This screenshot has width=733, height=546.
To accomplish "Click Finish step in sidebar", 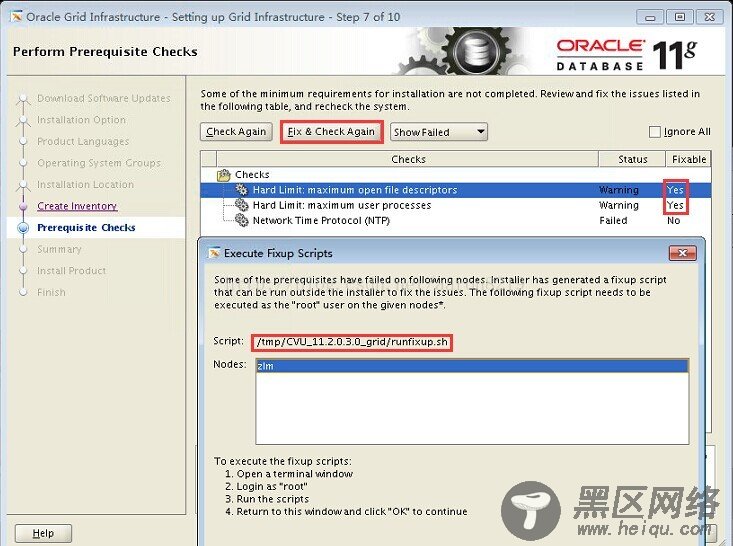I will [51, 292].
